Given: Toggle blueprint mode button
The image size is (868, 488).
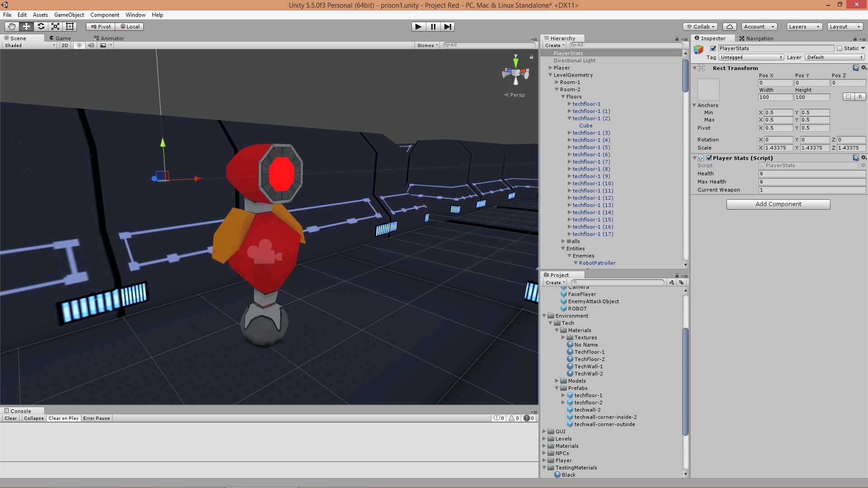Looking at the screenshot, I should [849, 97].
